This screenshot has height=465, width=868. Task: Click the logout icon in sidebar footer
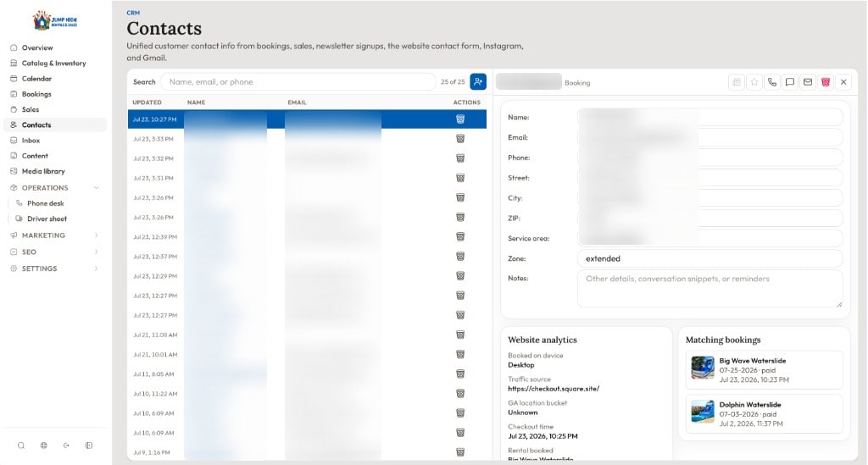66,446
